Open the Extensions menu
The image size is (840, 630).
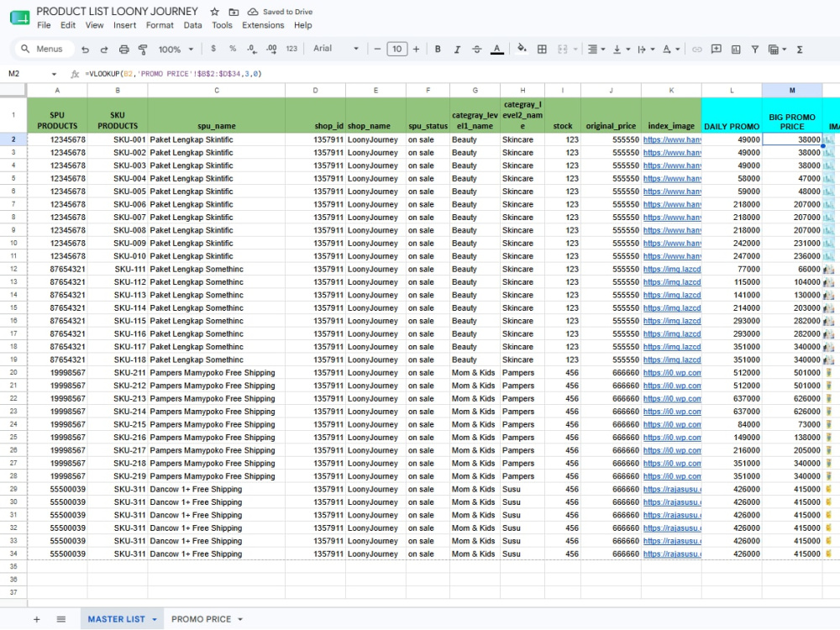(x=263, y=25)
